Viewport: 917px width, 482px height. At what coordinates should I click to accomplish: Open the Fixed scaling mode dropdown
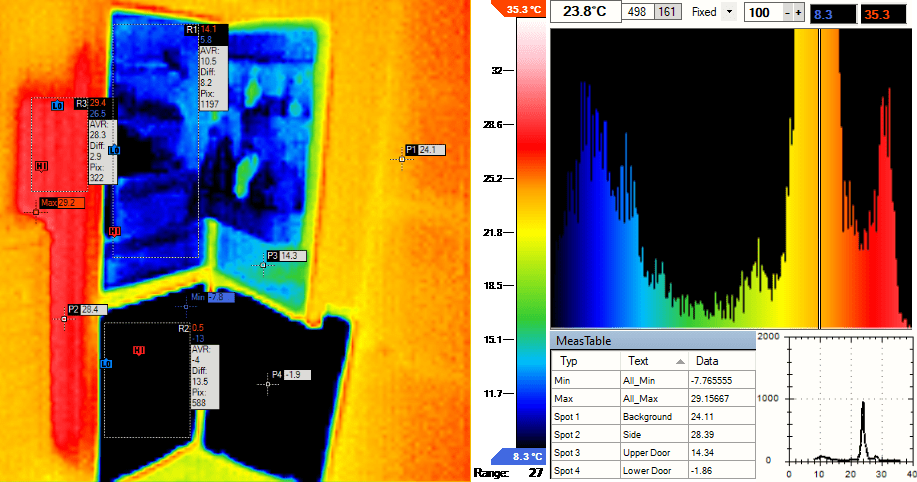[729, 12]
